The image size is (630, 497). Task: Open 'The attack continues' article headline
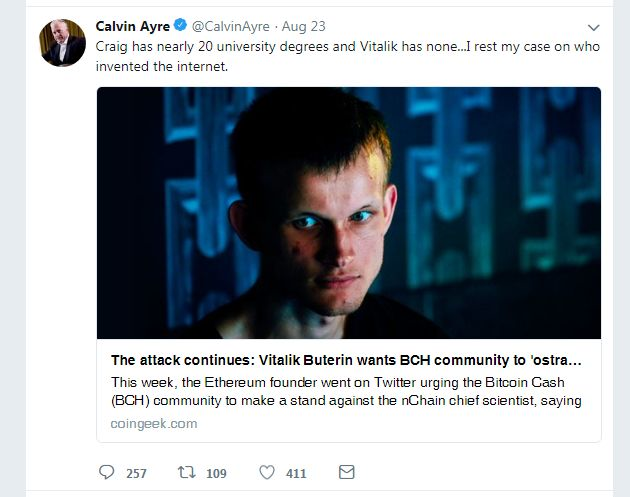pyautogui.click(x=346, y=360)
